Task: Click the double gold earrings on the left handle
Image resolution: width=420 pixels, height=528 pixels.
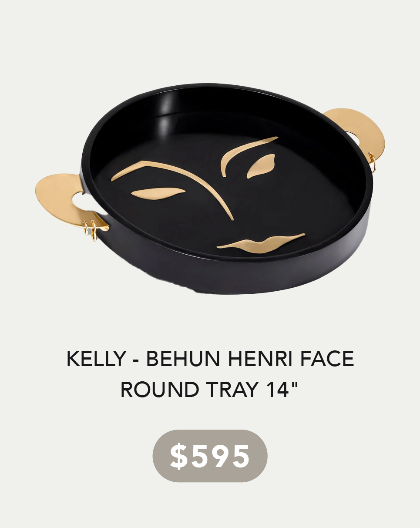Action: [90, 229]
